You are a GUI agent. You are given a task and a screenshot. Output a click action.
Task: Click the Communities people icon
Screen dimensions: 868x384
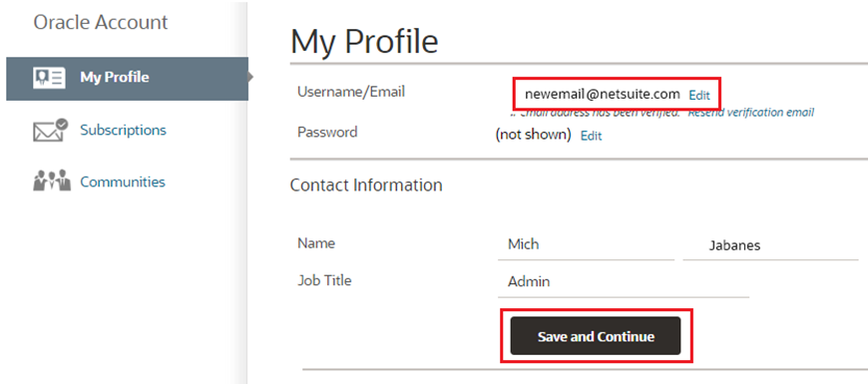coord(52,181)
